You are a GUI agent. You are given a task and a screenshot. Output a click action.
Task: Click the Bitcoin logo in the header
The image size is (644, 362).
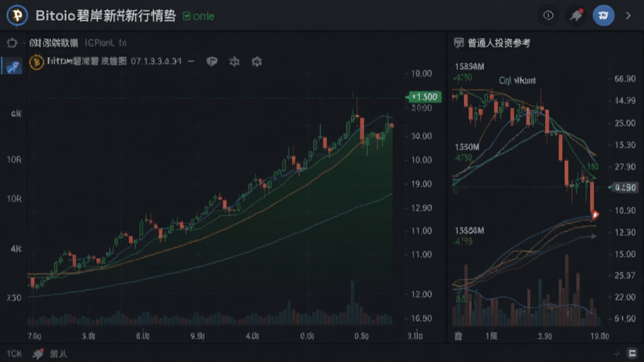point(17,16)
